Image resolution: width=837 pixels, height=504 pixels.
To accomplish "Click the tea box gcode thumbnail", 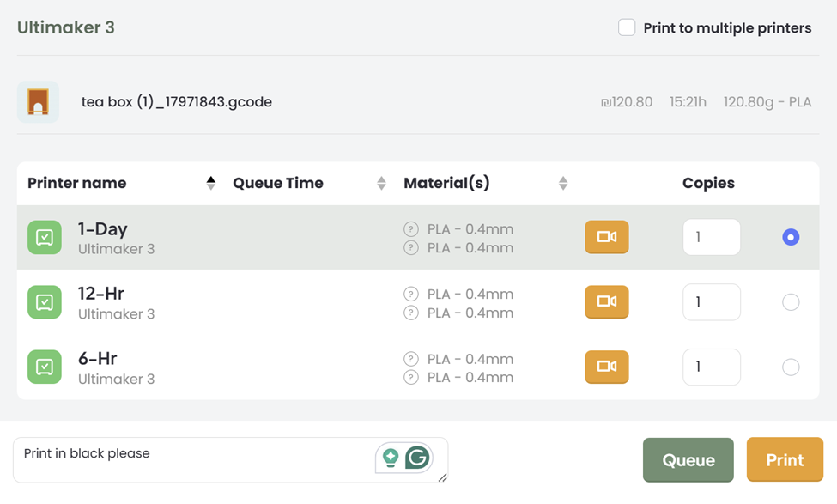I will click(38, 102).
